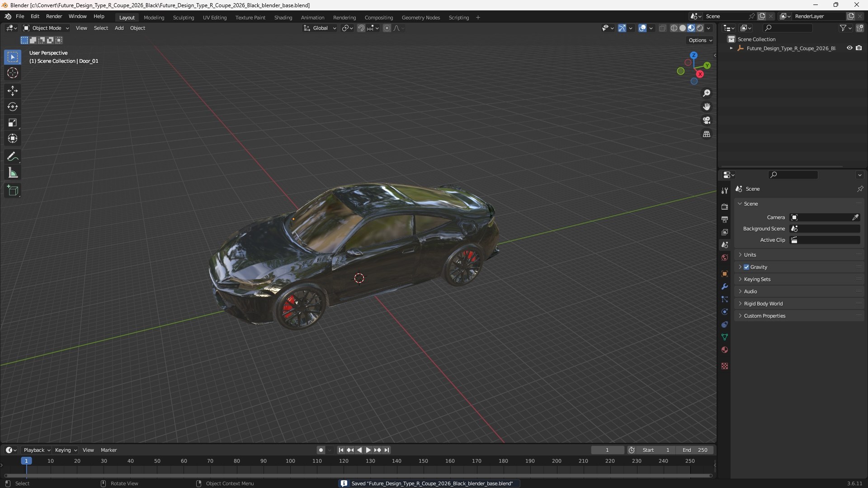Open the Object Data properties tab
This screenshot has height=488, width=868.
(x=725, y=337)
